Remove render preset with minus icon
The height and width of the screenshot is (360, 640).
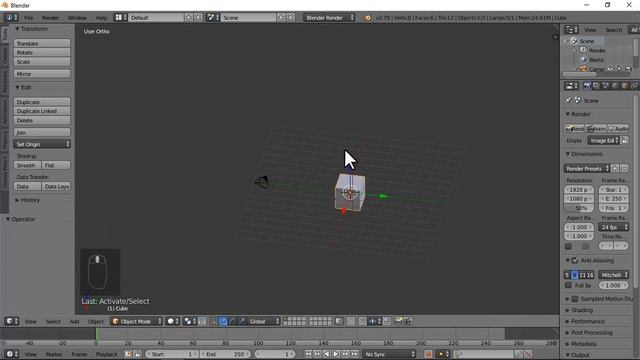click(624, 168)
